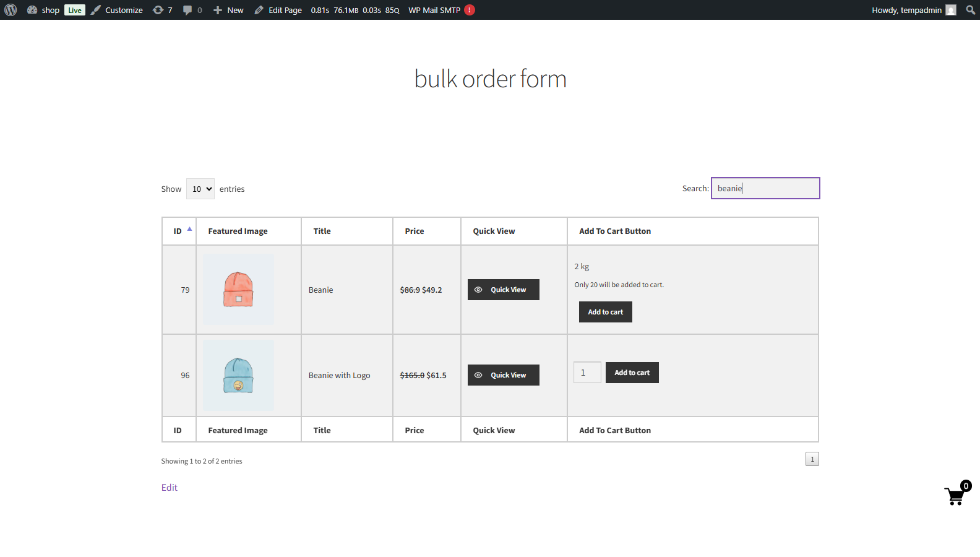Sort table by Price column header
The height and width of the screenshot is (557, 980).
pos(415,231)
